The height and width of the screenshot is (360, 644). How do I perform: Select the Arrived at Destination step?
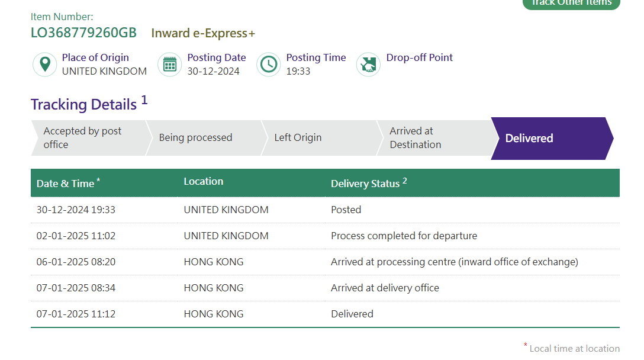(434, 138)
